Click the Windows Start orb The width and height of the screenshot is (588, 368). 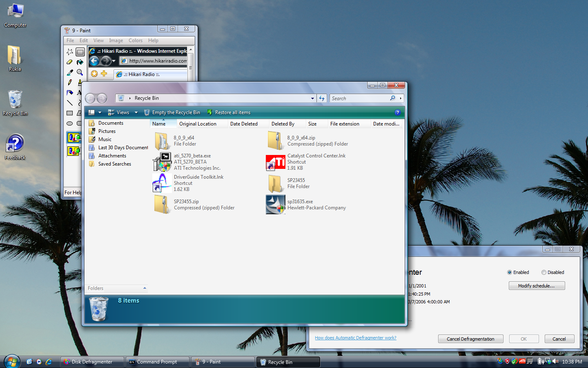(12, 361)
